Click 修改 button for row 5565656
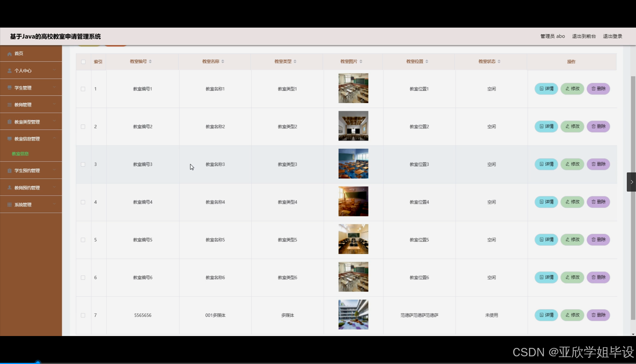This screenshot has width=636, height=364. click(x=572, y=315)
